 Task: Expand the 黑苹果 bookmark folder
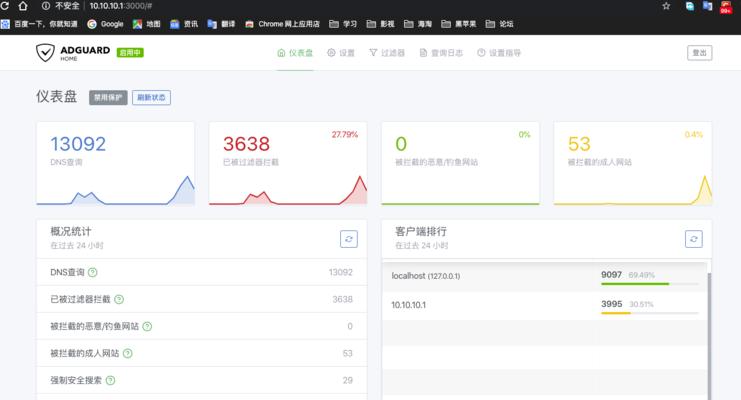pyautogui.click(x=459, y=24)
